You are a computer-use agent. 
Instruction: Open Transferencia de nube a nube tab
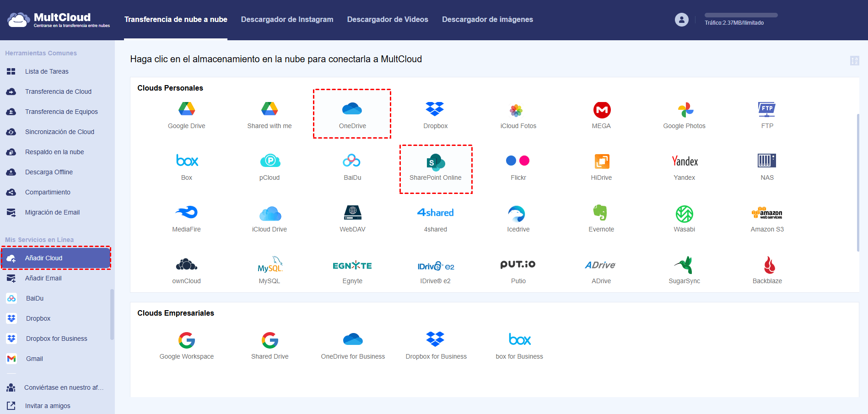(x=176, y=19)
